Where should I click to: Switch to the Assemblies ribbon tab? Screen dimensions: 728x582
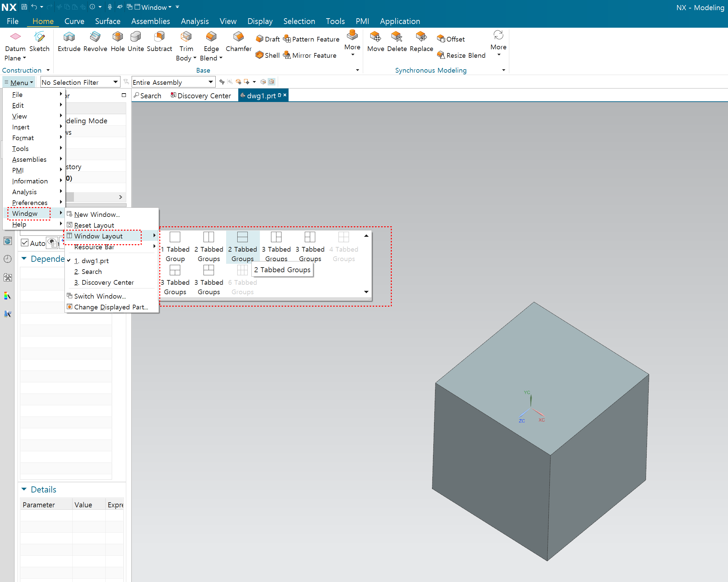click(151, 21)
